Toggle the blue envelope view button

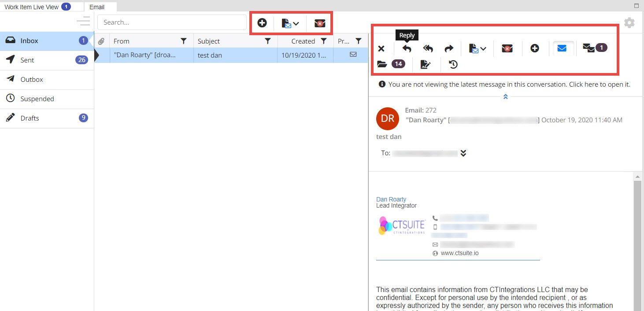[x=562, y=48]
